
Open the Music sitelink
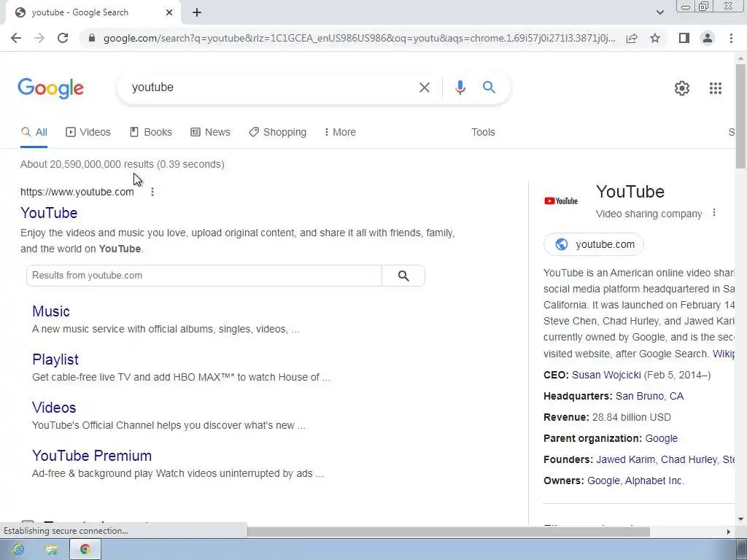51,311
